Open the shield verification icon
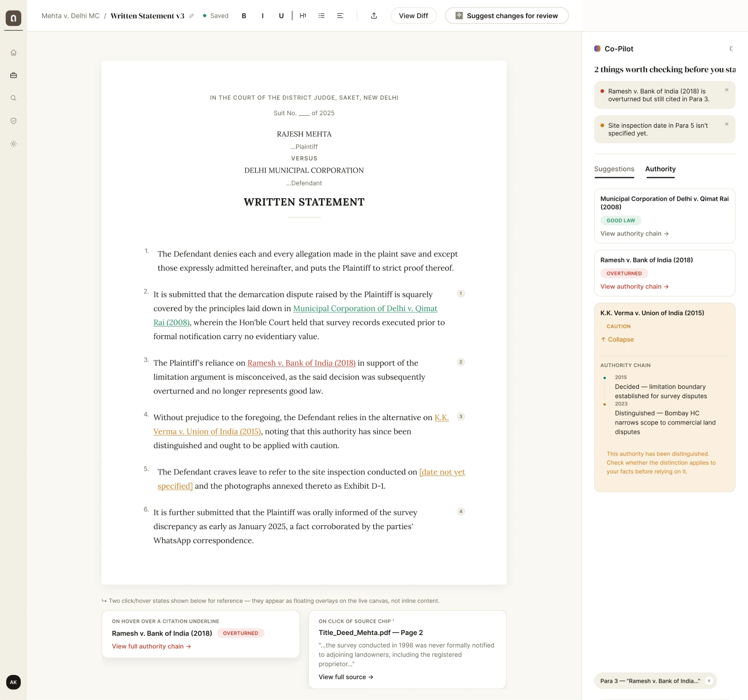Image resolution: width=748 pixels, height=700 pixels. click(13, 121)
